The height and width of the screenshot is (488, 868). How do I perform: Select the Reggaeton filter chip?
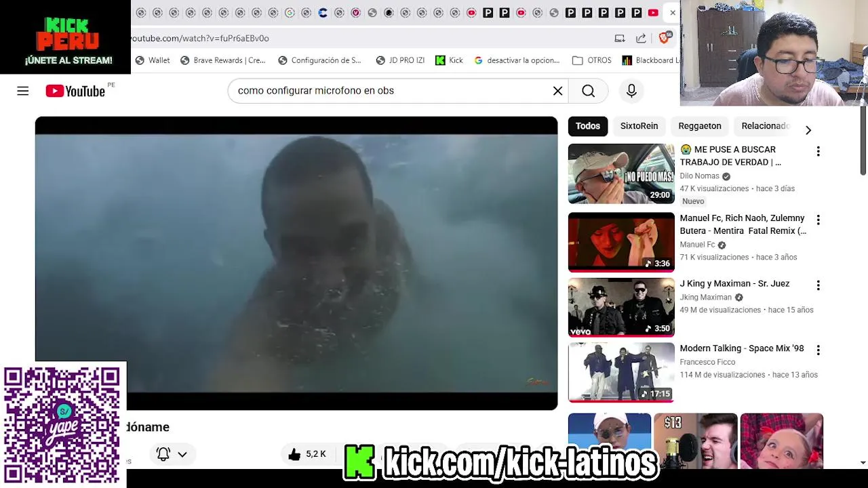click(x=700, y=126)
